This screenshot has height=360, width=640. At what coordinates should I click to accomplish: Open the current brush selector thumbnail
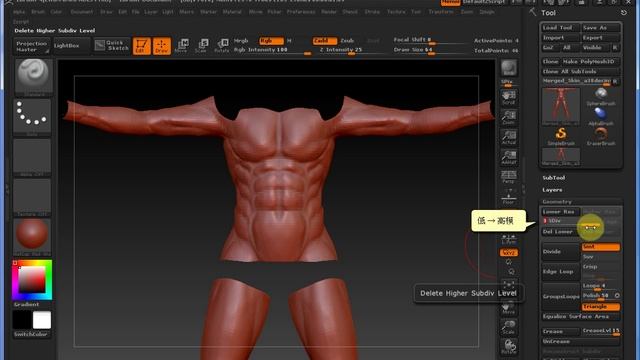coord(33,77)
